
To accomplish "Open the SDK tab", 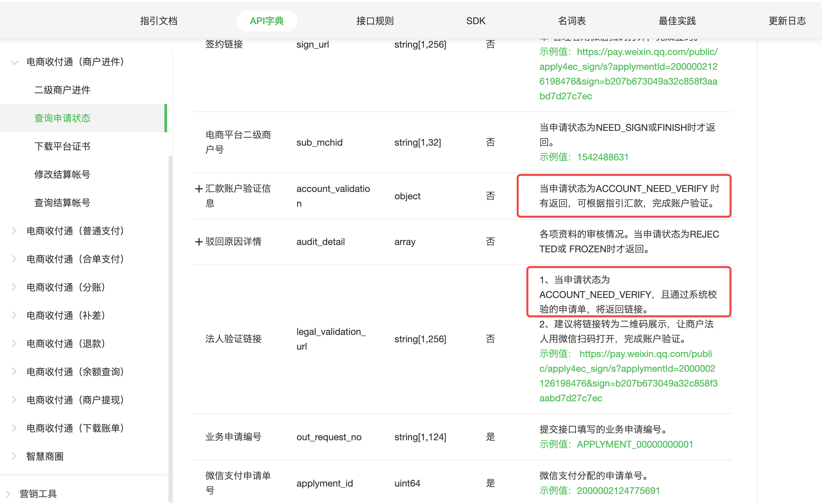I will 475,21.
